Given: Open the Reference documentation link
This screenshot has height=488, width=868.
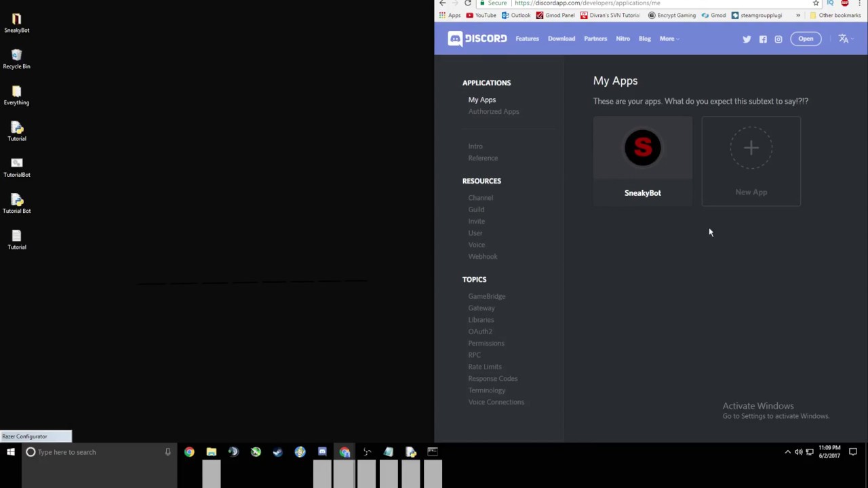Looking at the screenshot, I should click(x=483, y=158).
